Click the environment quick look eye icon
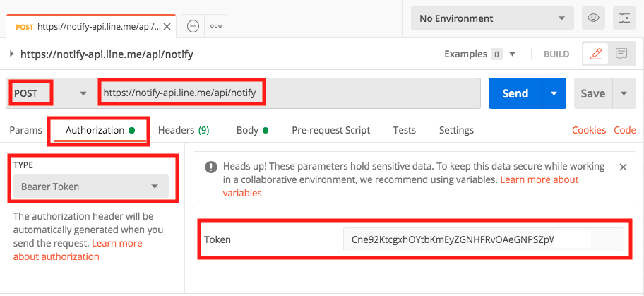Screen dimensions: 644x296 tap(594, 18)
